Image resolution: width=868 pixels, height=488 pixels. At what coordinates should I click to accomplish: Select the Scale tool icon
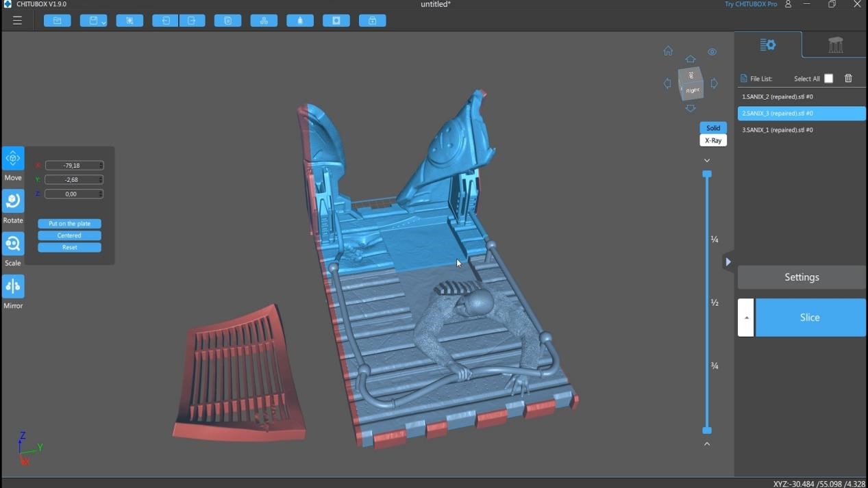[13, 244]
